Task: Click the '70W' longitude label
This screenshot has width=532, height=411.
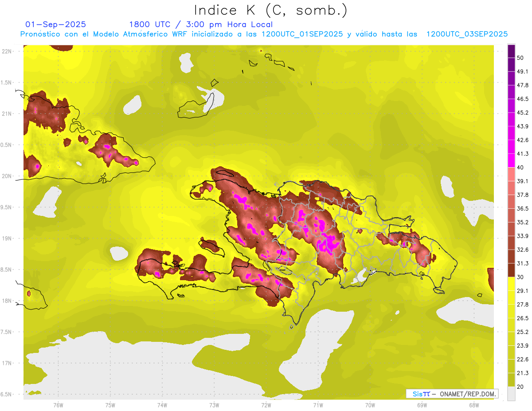Action: (x=370, y=405)
